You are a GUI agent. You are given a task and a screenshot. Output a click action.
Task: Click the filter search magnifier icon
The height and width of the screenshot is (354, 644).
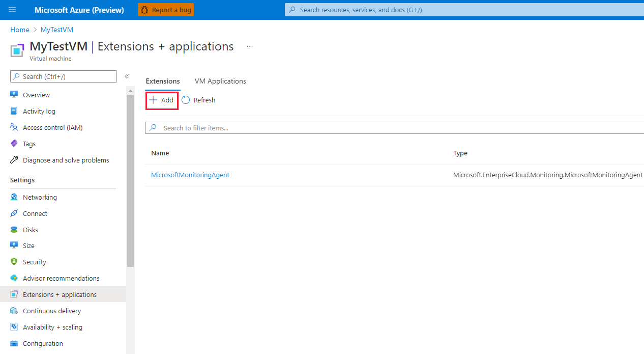(153, 128)
